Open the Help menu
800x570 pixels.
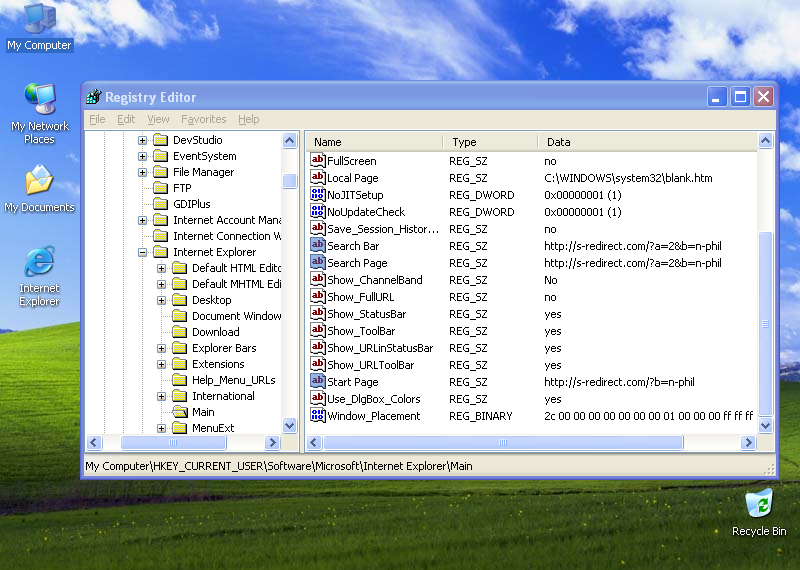pyautogui.click(x=248, y=119)
